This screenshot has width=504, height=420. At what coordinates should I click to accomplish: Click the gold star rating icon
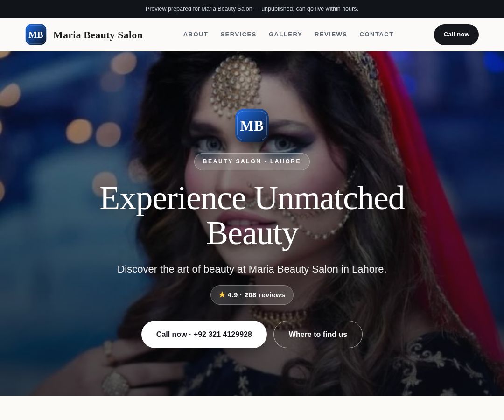tap(222, 294)
